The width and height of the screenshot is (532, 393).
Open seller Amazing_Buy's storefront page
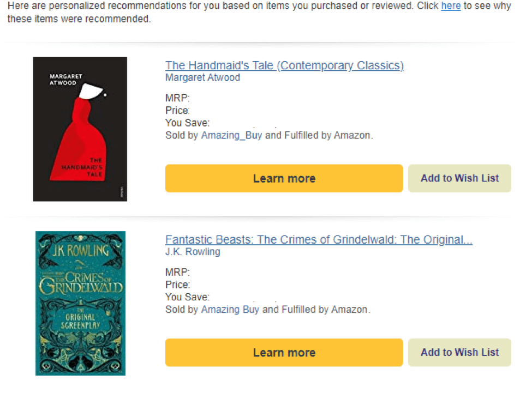(x=231, y=135)
